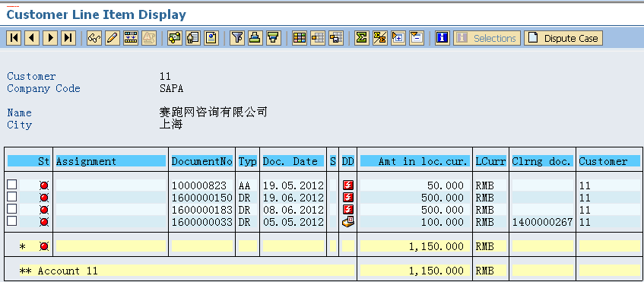Click the subtotal row red status light
644x282 pixels.
coord(44,246)
